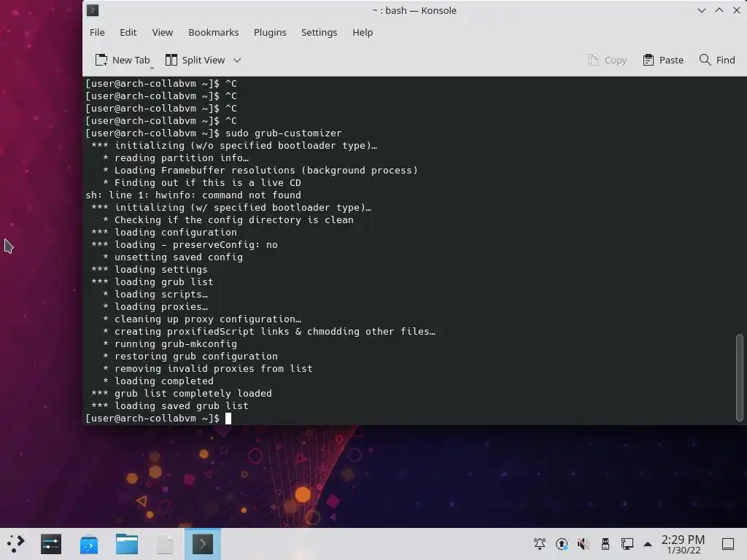The height and width of the screenshot is (560, 747).
Task: Open the View menu
Action: click(x=162, y=32)
